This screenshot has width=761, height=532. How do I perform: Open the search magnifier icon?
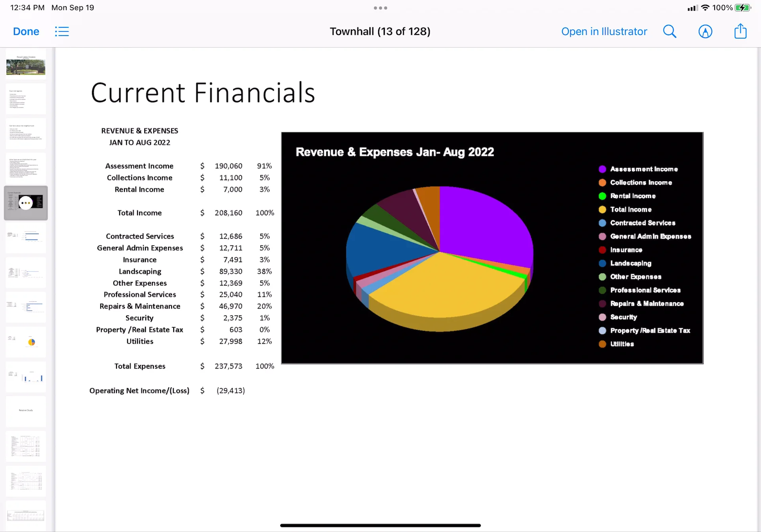[x=669, y=31]
